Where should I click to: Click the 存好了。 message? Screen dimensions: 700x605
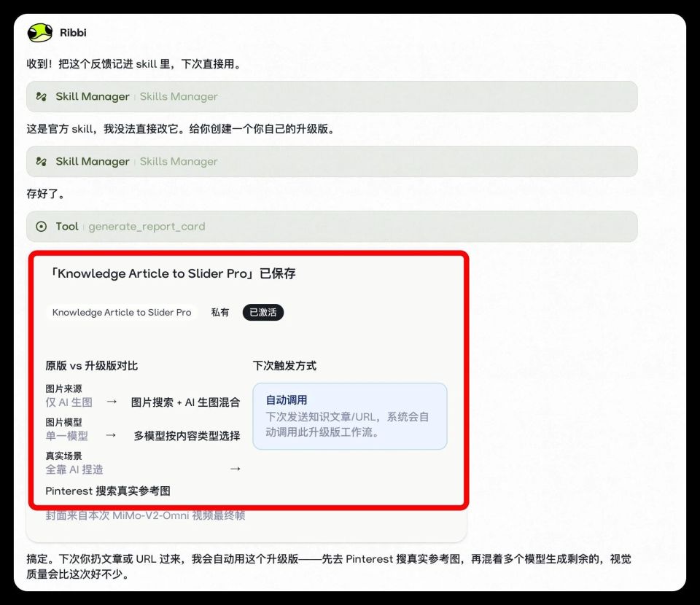coord(46,194)
